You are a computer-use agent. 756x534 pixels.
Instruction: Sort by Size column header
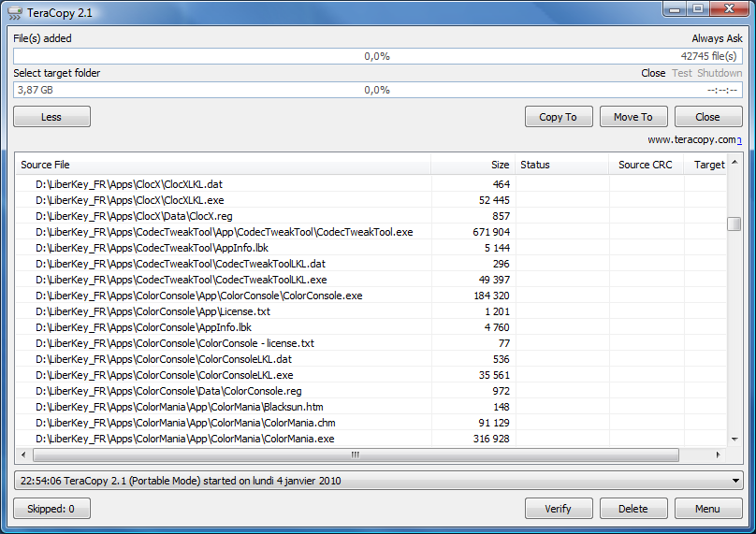(x=473, y=165)
